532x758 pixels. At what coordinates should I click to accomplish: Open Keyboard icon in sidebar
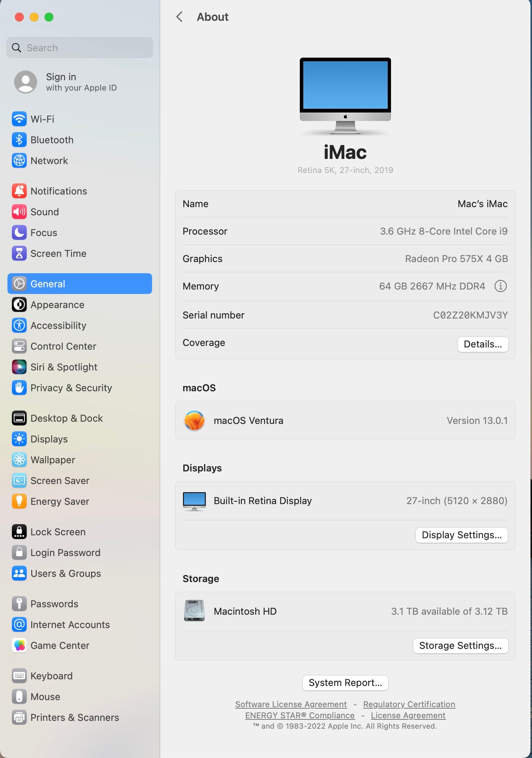19,676
